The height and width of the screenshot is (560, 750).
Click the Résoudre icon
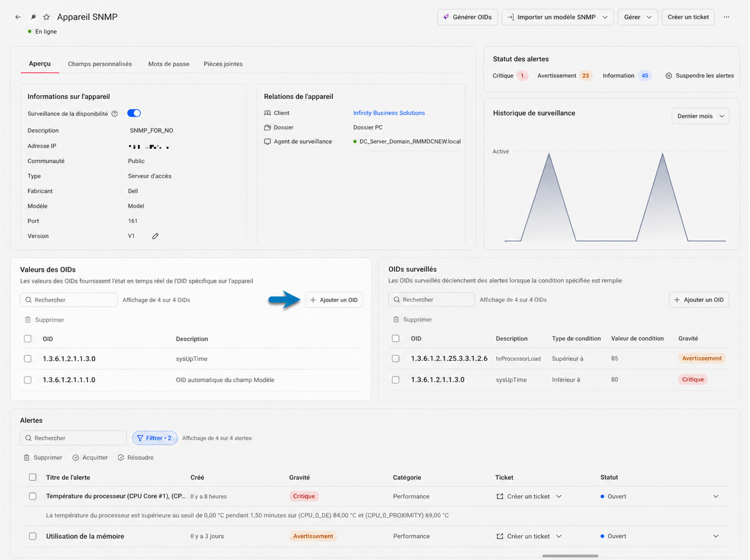click(x=121, y=458)
